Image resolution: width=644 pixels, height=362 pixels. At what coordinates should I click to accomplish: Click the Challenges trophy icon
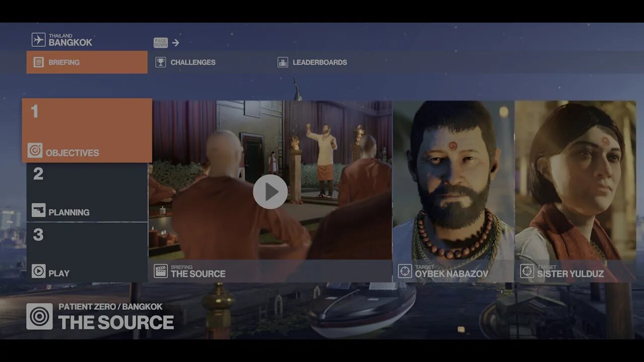160,62
